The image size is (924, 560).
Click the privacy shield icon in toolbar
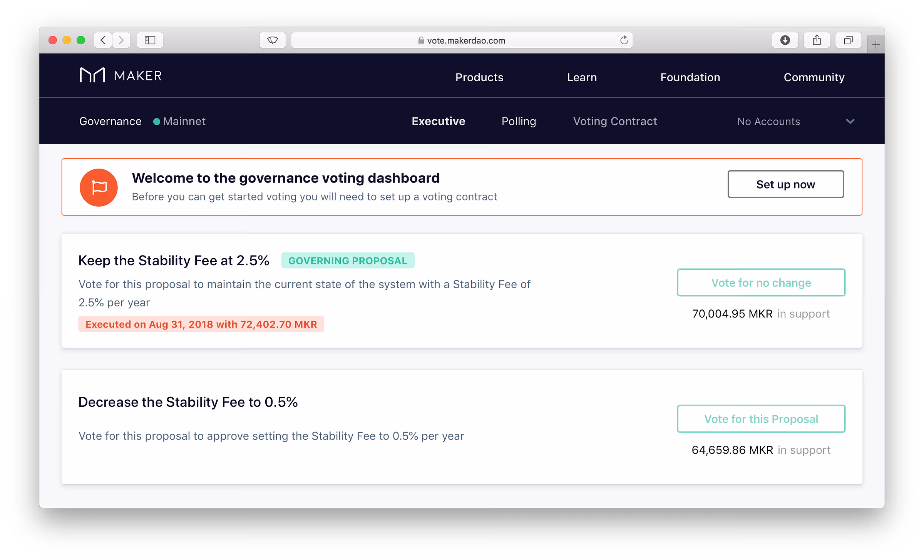coord(273,40)
